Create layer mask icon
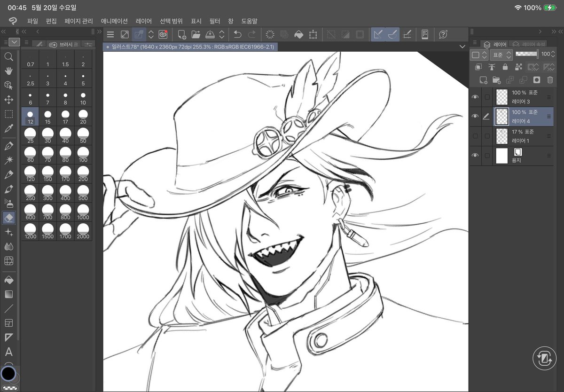Viewport: 564px width, 392px height. click(x=536, y=80)
